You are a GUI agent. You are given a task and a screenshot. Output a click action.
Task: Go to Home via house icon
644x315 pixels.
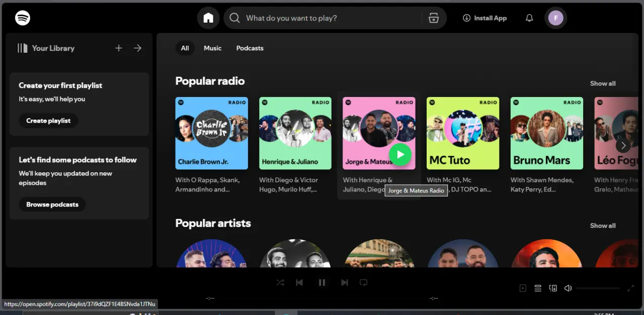tap(208, 18)
